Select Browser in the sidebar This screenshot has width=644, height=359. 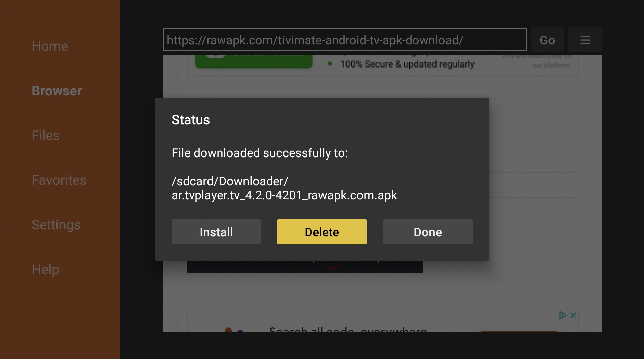coord(57,91)
